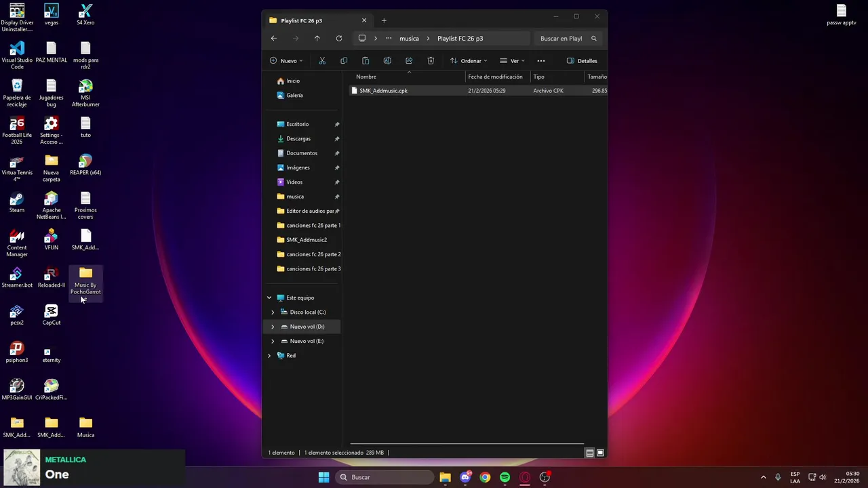Image resolution: width=868 pixels, height=488 pixels.
Task: Select the S4 Xero desktop icon
Action: tap(85, 14)
